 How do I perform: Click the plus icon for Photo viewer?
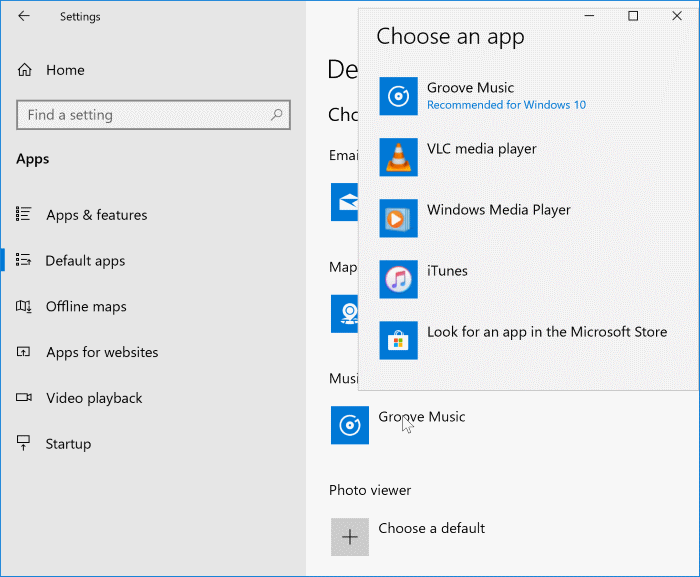(350, 537)
